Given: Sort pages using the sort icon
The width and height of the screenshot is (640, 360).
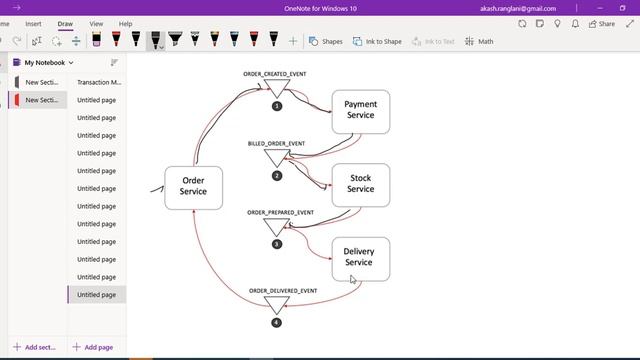Looking at the screenshot, I should pyautogui.click(x=114, y=62).
